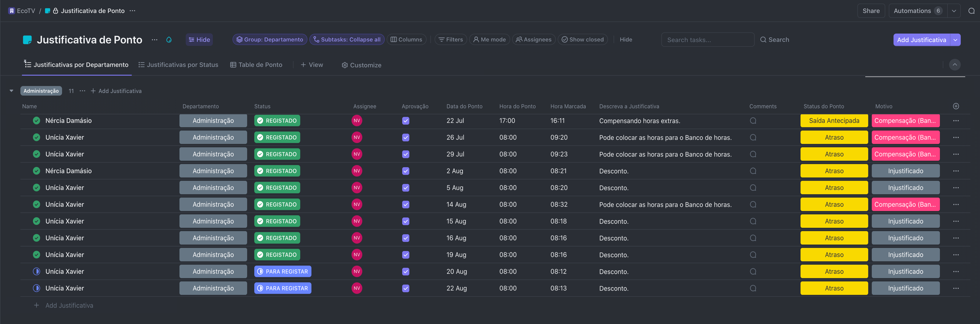Image resolution: width=980 pixels, height=324 pixels.
Task: Open Filters panel
Action: click(x=451, y=40)
